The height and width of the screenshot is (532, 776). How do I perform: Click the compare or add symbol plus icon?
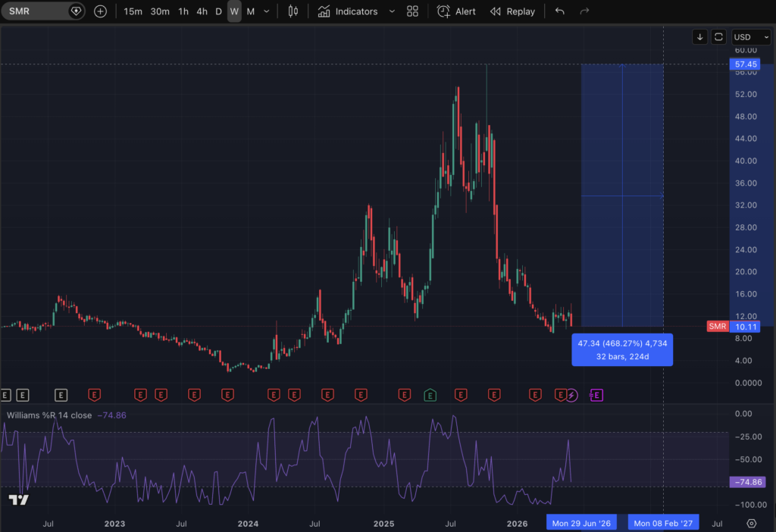[x=101, y=11]
